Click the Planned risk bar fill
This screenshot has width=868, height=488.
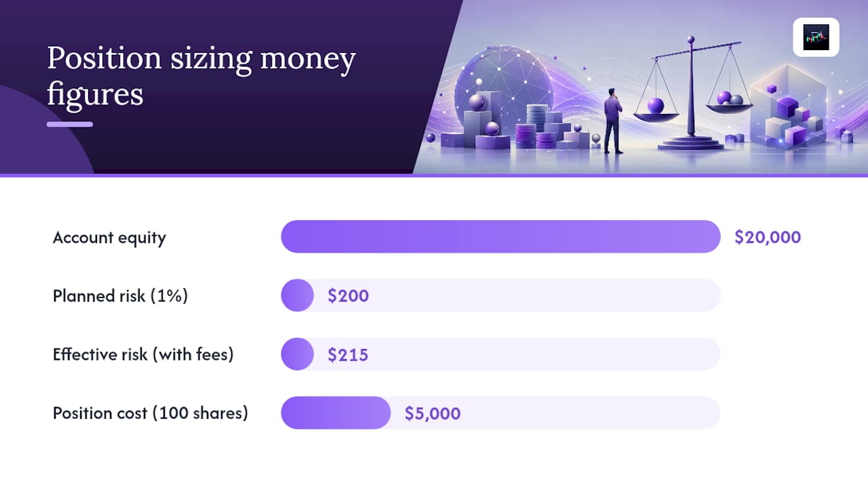pyautogui.click(x=297, y=296)
